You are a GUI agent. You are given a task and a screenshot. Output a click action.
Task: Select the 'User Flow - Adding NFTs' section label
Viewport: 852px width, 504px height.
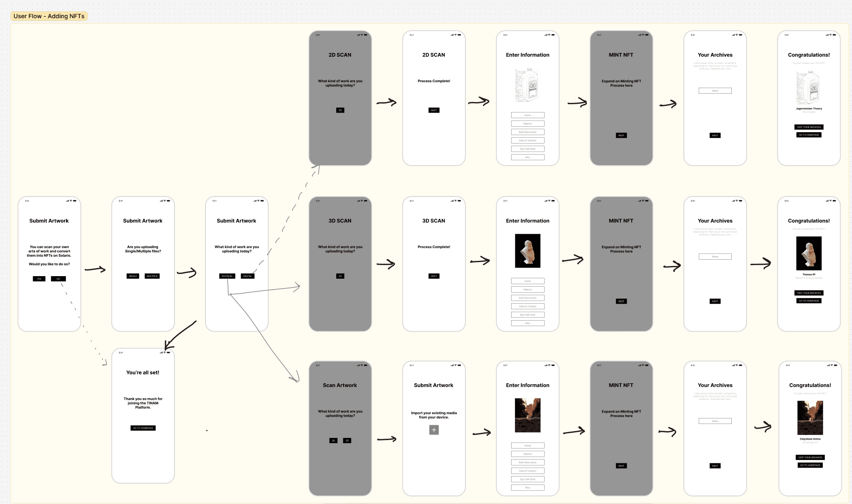coord(49,16)
